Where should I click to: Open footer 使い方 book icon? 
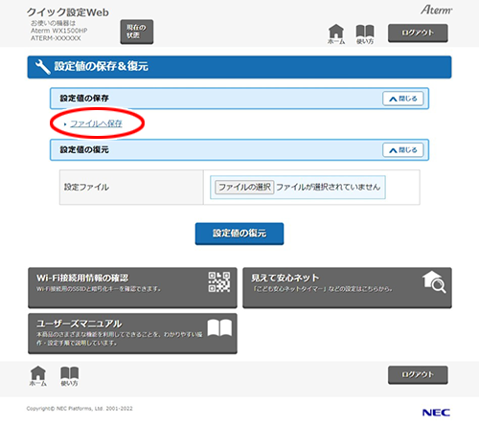(x=69, y=376)
